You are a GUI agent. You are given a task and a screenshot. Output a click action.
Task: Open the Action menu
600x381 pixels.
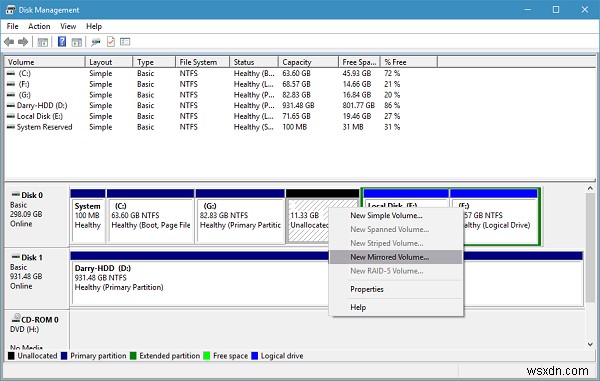point(39,26)
